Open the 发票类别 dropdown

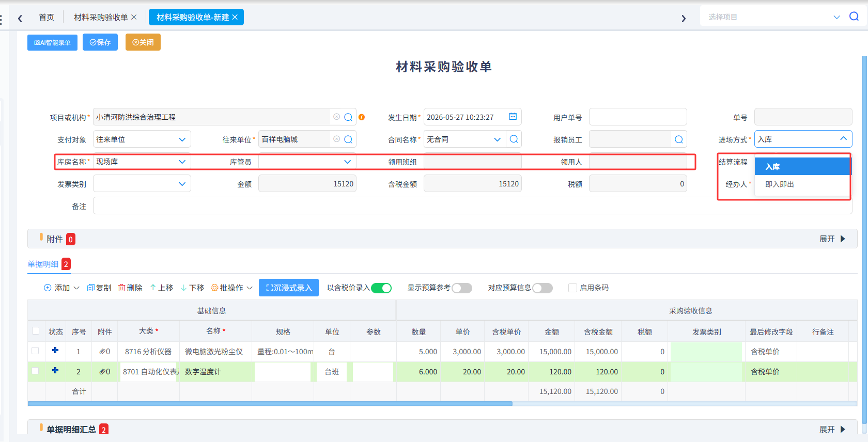(142, 184)
